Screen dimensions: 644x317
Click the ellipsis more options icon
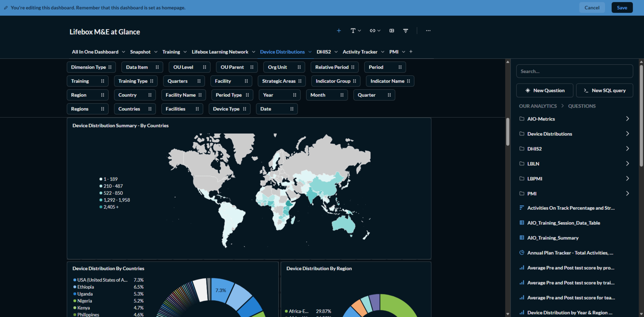pyautogui.click(x=428, y=30)
